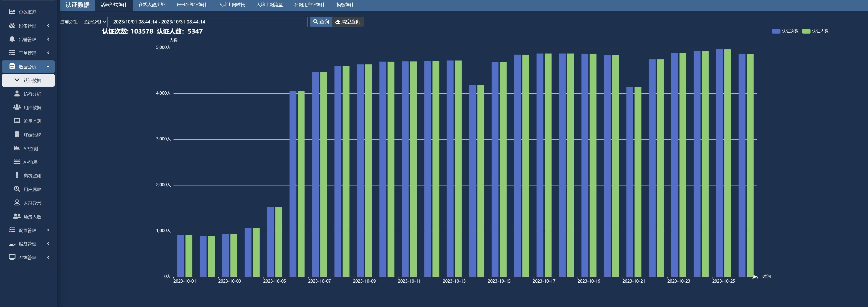Click the 查询 search button

tap(321, 22)
